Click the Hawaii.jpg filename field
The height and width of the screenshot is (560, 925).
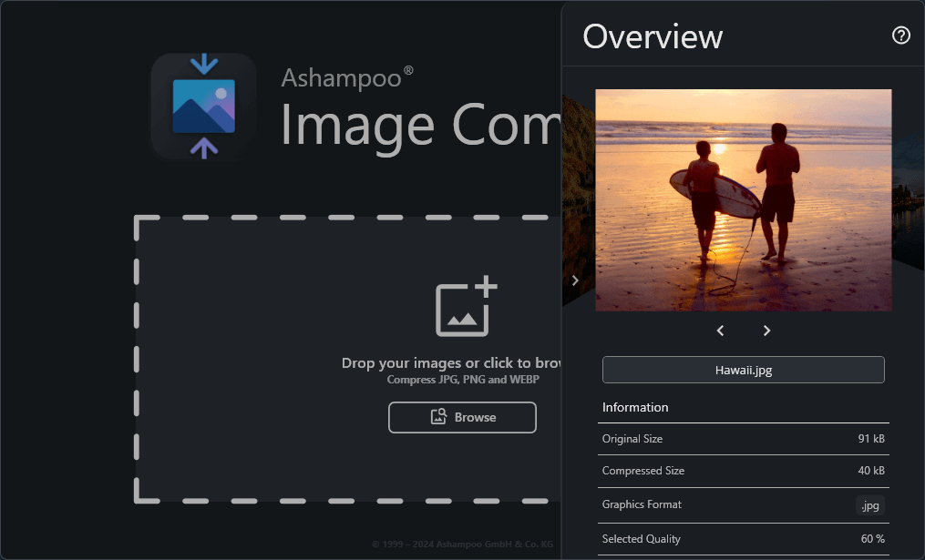click(x=743, y=370)
